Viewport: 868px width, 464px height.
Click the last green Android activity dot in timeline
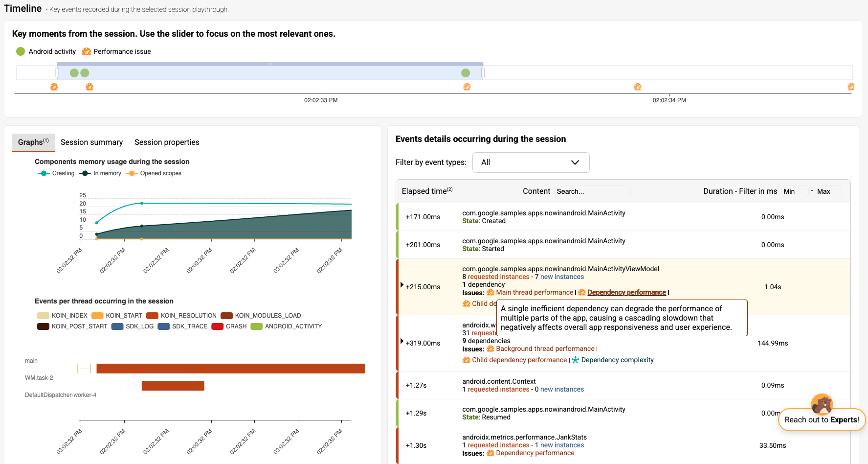[466, 73]
